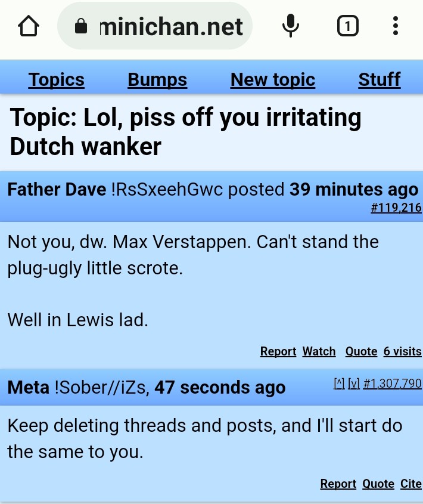The width and height of the screenshot is (423, 504).
Task: Tap the browser home icon
Action: pyautogui.click(x=29, y=26)
